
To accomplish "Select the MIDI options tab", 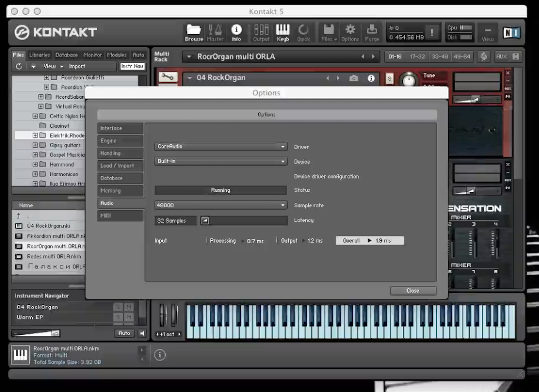I will [120, 216].
